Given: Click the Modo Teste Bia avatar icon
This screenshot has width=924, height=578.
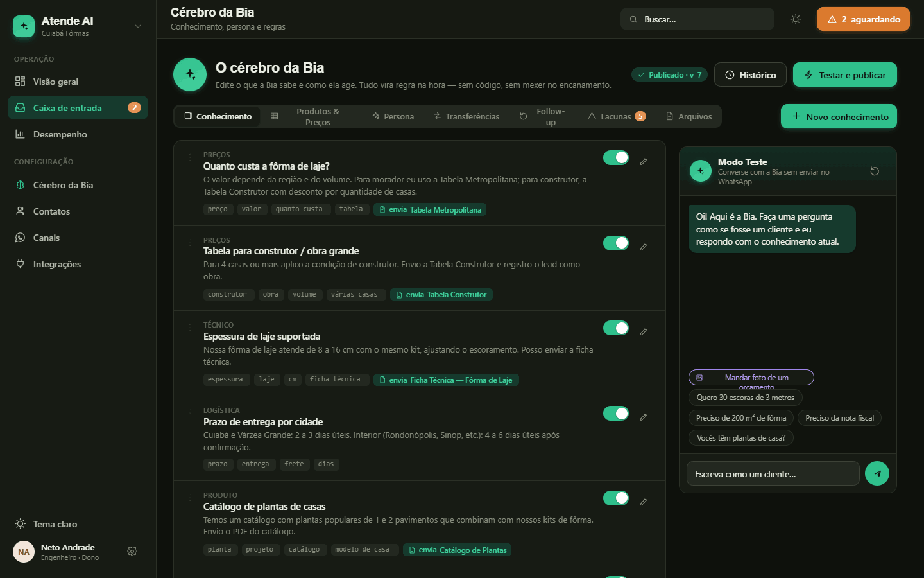Looking at the screenshot, I should tap(701, 171).
